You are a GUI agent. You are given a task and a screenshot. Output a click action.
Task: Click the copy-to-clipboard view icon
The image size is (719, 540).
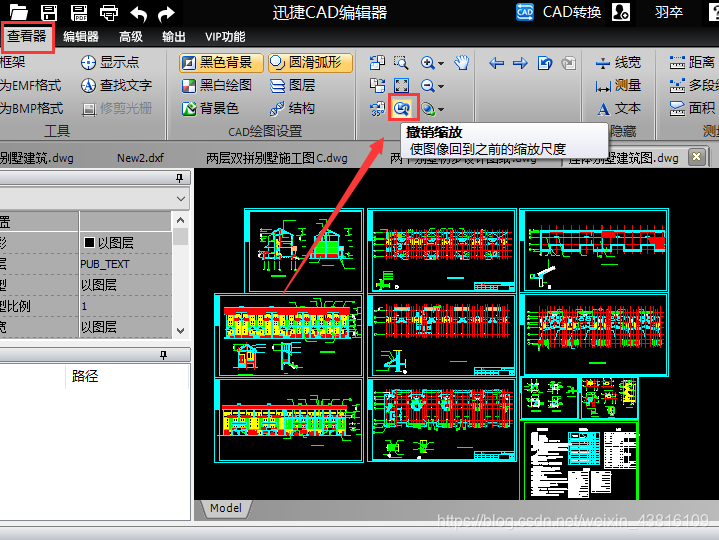pyautogui.click(x=377, y=62)
